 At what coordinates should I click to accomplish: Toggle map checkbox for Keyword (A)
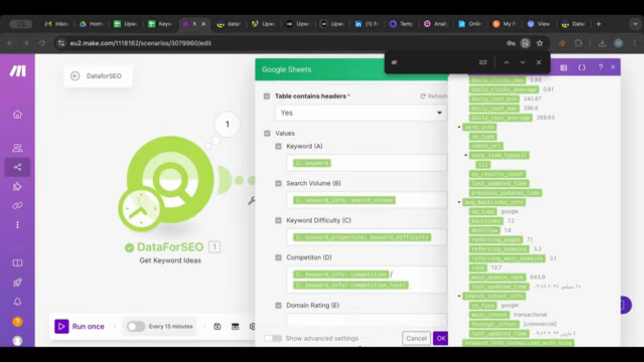point(278,146)
